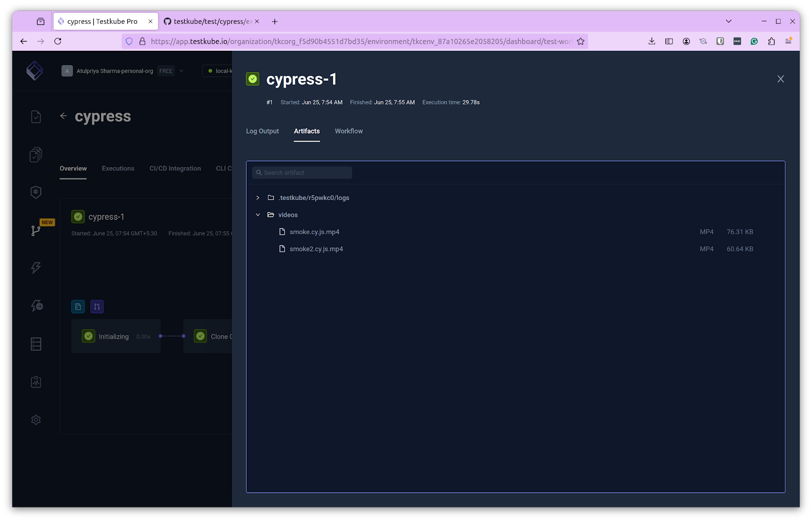This screenshot has height=521, width=812.
Task: Open a new browser tab
Action: [275, 21]
